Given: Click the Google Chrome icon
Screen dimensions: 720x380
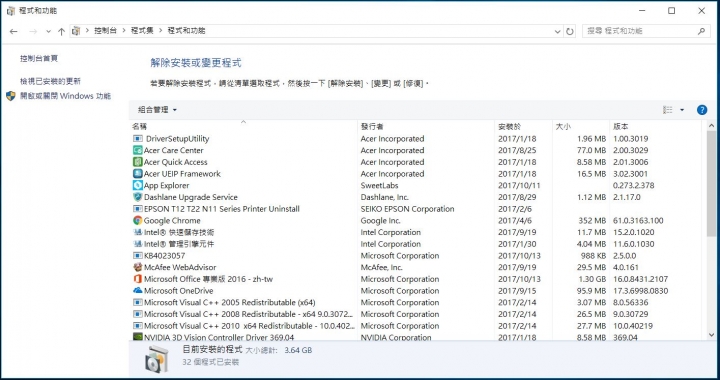Looking at the screenshot, I should point(138,220).
